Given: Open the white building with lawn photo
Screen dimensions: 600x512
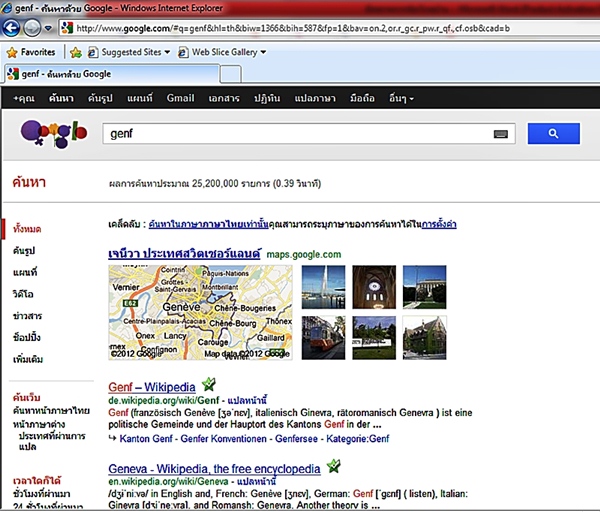Looking at the screenshot, I should click(x=424, y=287).
